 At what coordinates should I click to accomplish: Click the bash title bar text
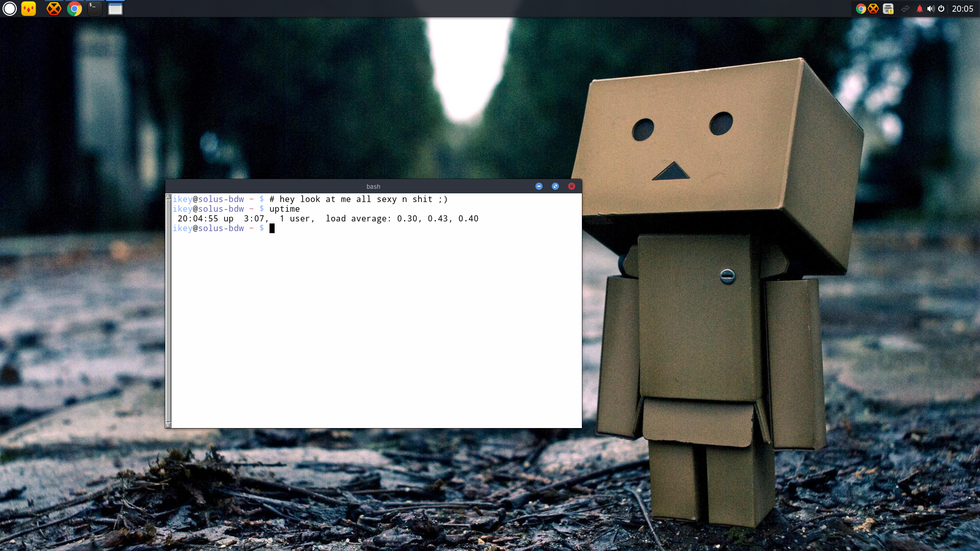pyautogui.click(x=373, y=187)
